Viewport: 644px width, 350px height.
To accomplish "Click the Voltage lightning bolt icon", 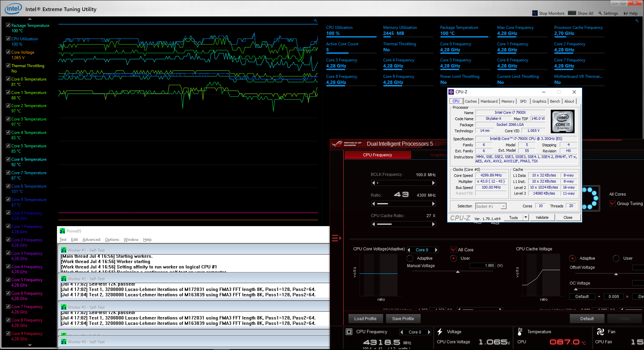I will [x=440, y=332].
